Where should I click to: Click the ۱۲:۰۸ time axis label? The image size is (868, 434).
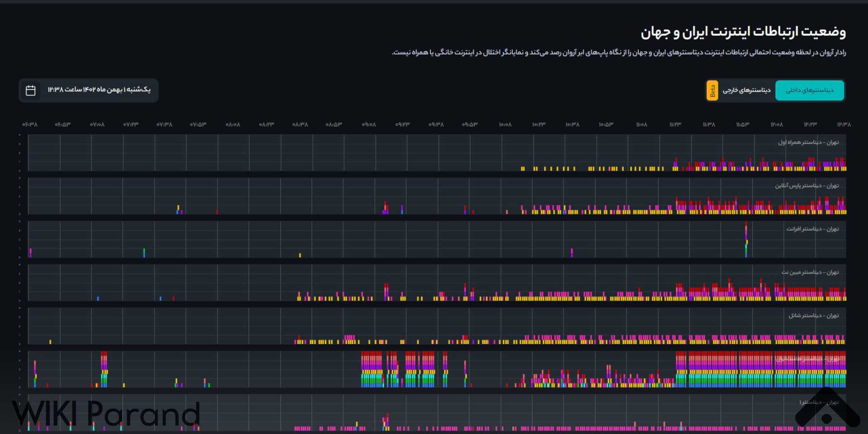tap(777, 124)
